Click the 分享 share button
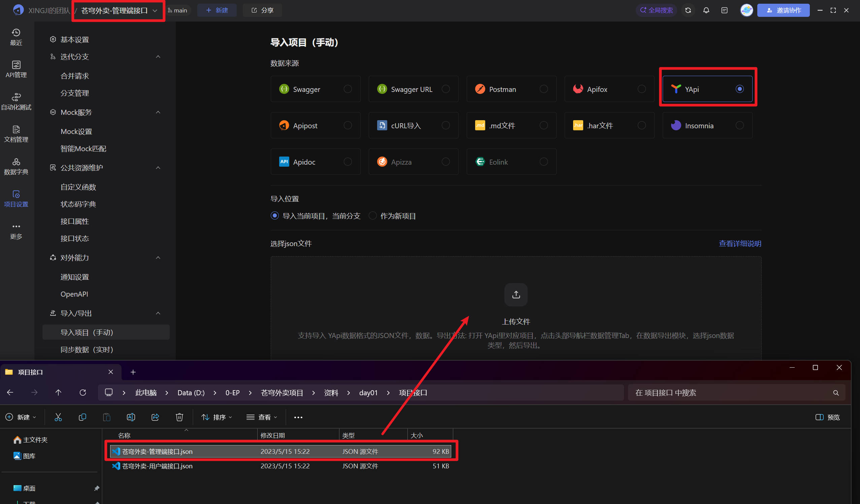 [x=262, y=10]
